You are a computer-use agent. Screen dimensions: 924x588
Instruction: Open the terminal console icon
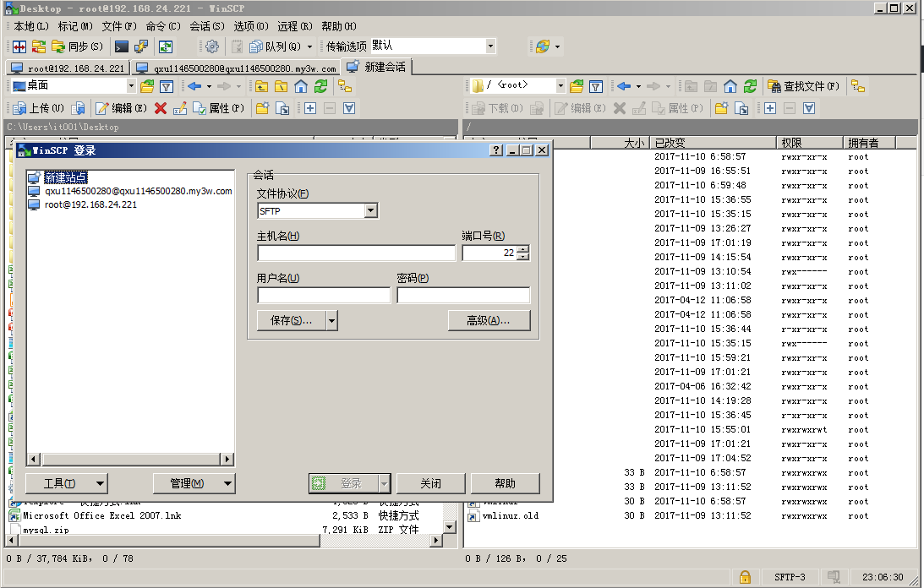tap(122, 46)
